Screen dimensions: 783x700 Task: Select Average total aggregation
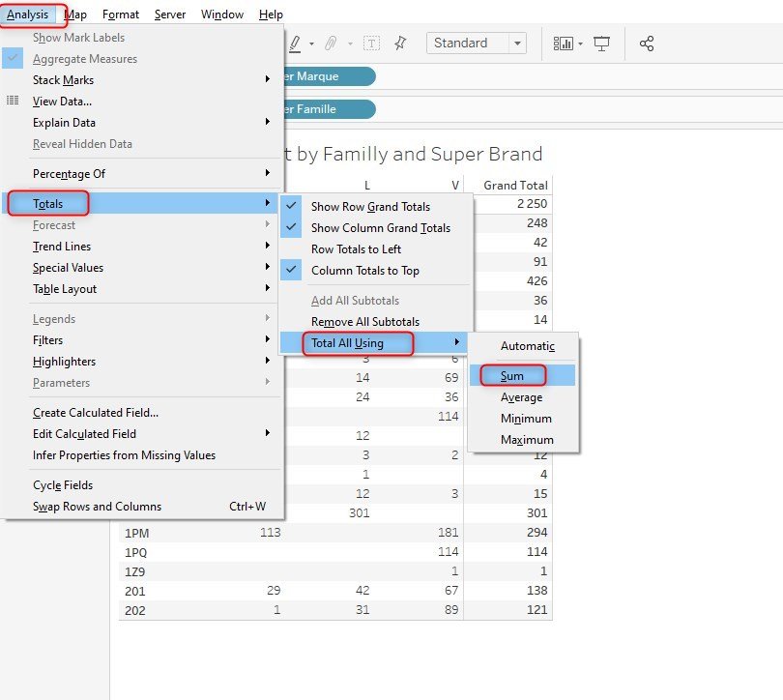[x=522, y=397]
